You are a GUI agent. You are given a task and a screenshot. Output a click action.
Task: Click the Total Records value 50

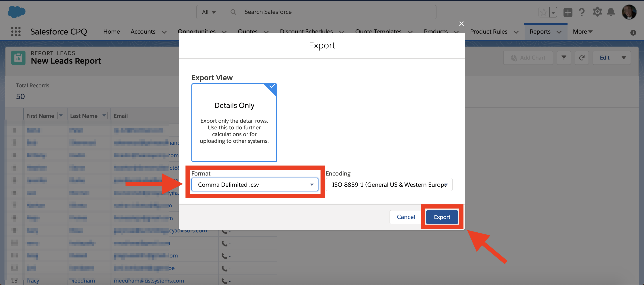20,96
